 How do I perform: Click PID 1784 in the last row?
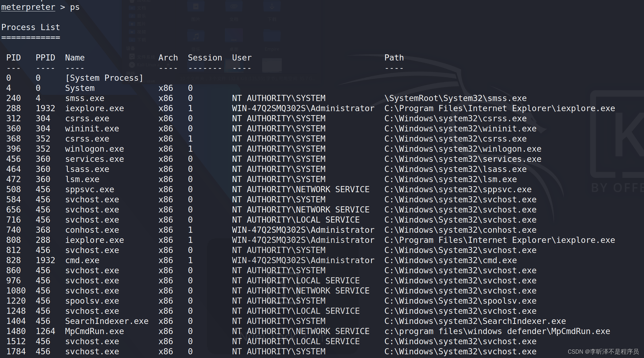tap(16, 352)
